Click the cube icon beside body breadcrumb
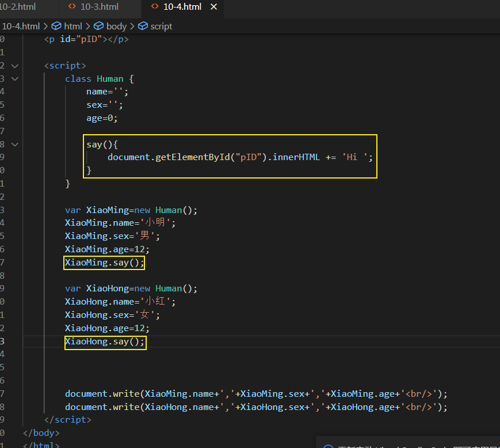500x448 pixels. (x=98, y=26)
